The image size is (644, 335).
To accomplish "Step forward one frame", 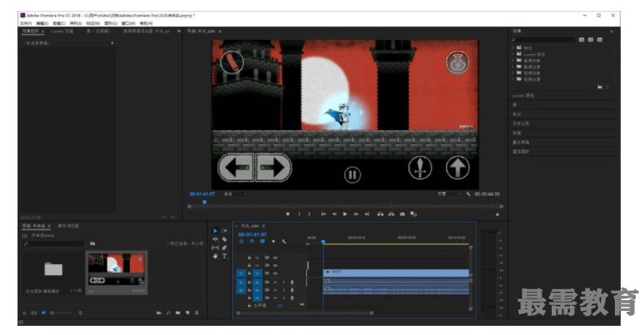I will (356, 214).
